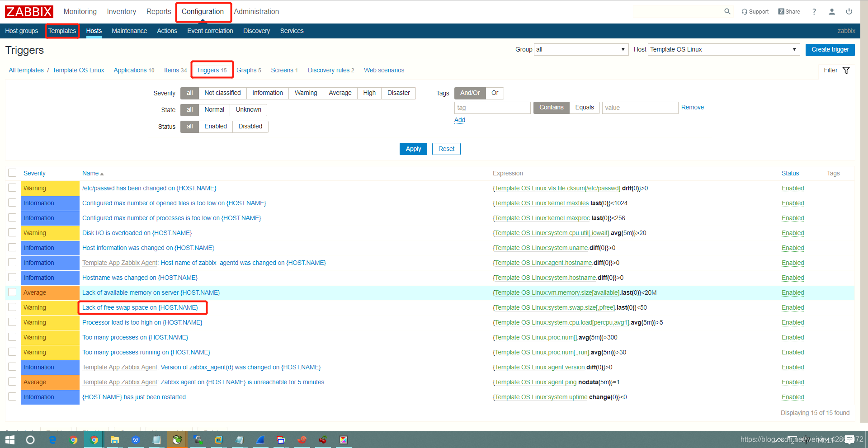
Task: Go to Templates submenu
Action: (62, 31)
